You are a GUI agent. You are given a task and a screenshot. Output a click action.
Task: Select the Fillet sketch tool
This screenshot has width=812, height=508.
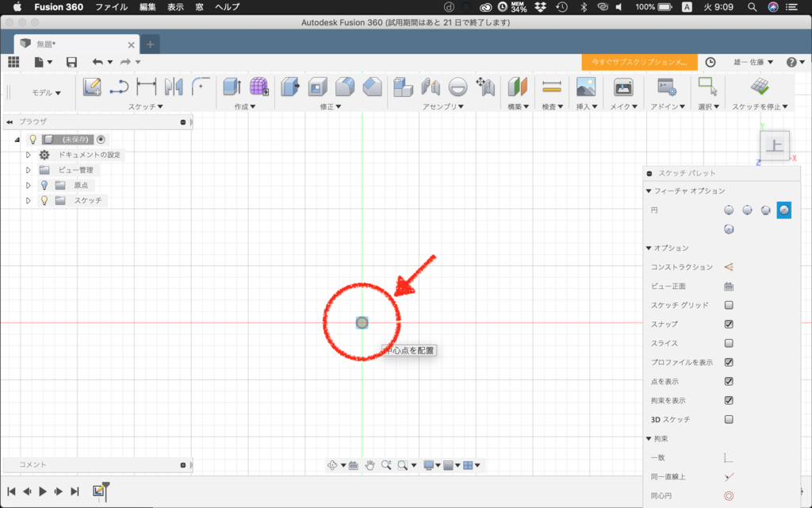pos(201,87)
